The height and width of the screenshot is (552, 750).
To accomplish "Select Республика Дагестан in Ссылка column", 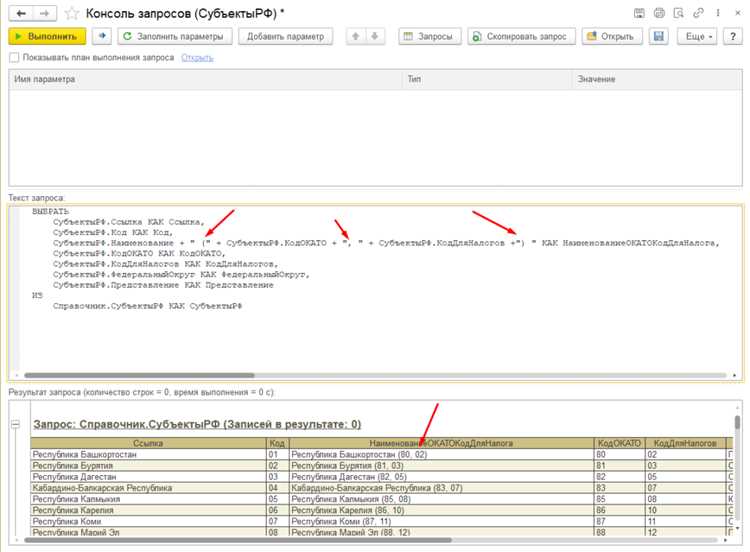I will (x=148, y=477).
